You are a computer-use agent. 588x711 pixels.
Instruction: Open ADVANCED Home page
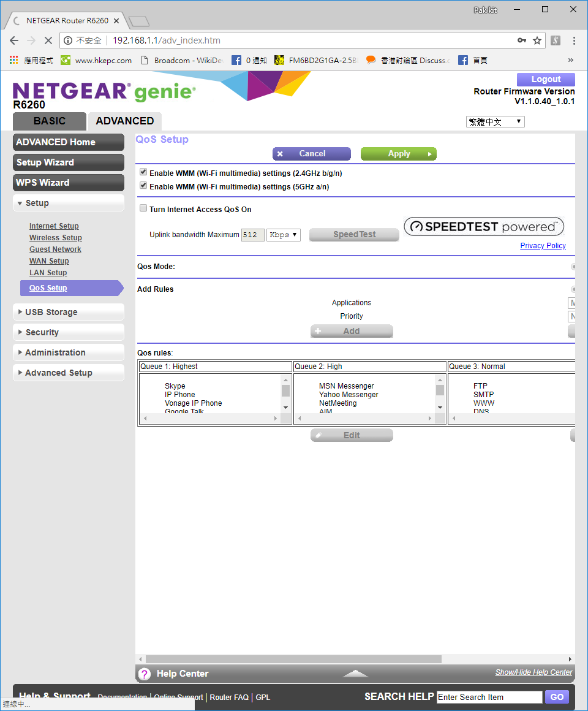click(69, 142)
